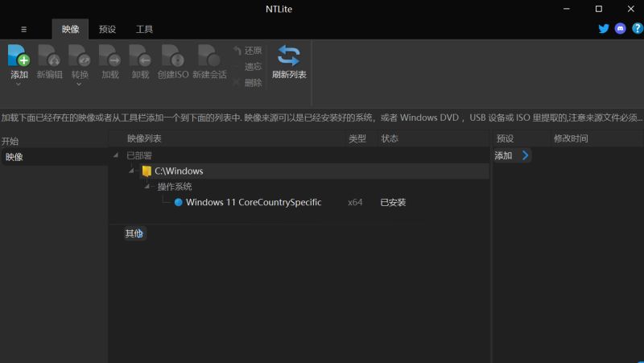Click the 类型 column header

click(357, 138)
